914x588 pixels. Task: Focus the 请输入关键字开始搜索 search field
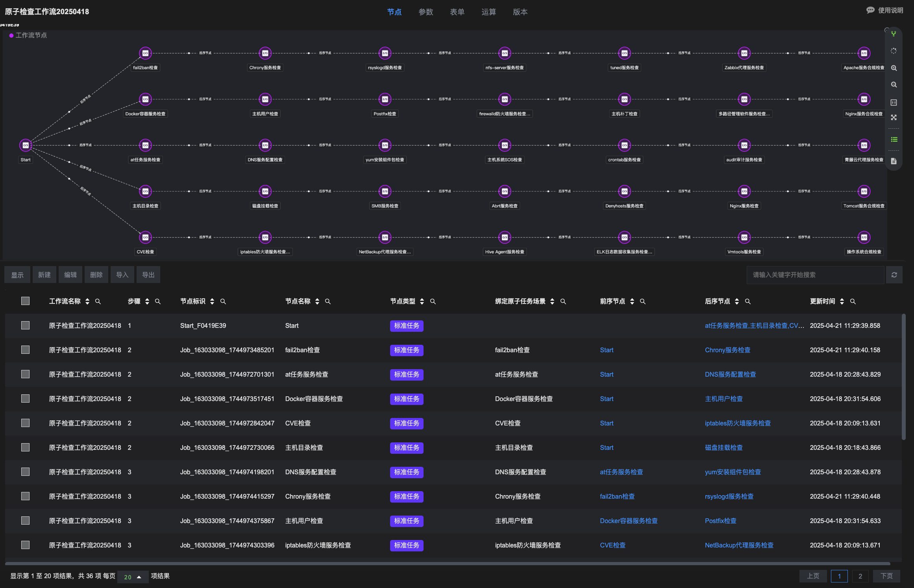click(x=815, y=275)
